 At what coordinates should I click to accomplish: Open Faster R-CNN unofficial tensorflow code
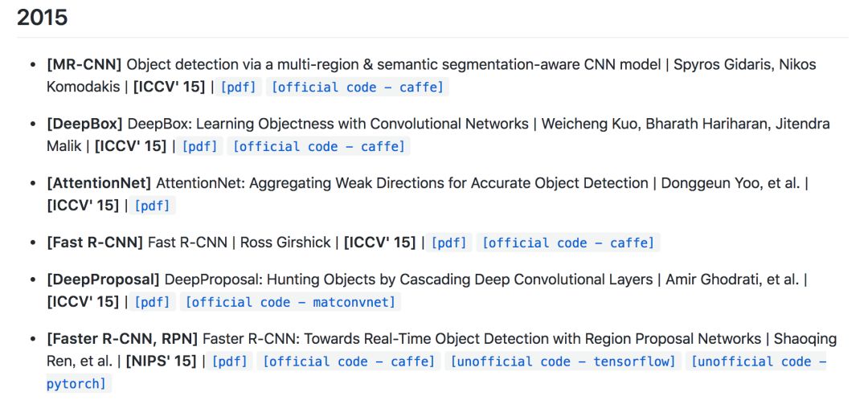click(563, 361)
